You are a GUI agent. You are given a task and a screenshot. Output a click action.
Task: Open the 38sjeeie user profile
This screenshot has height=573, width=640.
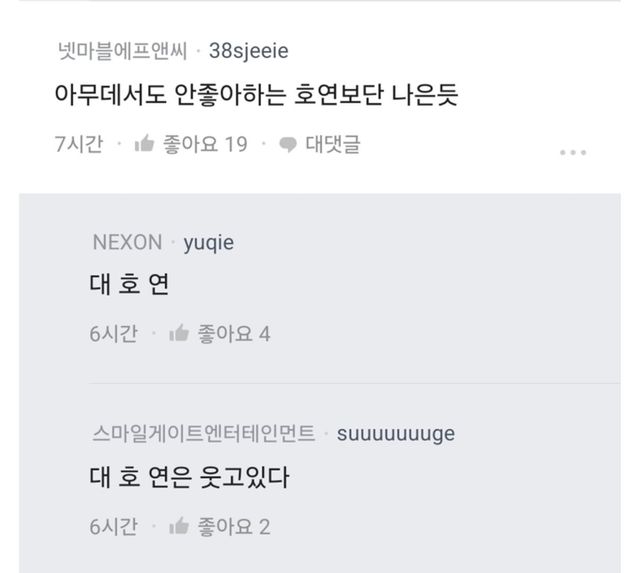[x=249, y=50]
